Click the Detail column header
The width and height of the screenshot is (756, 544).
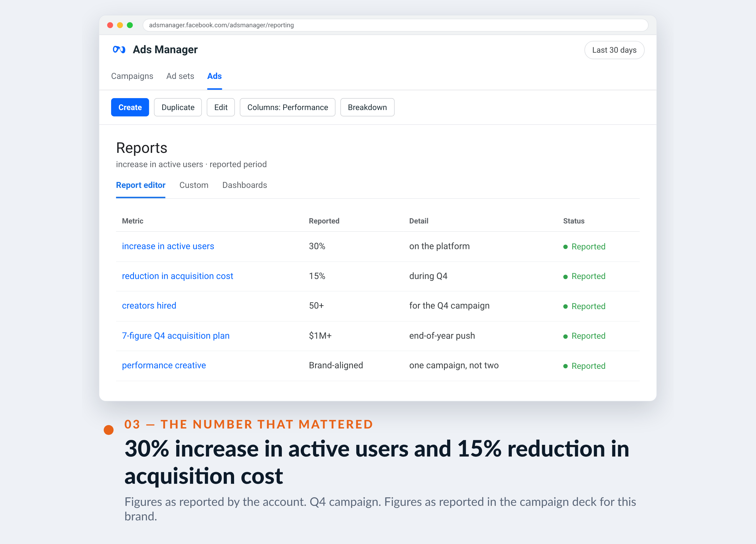[x=419, y=221]
